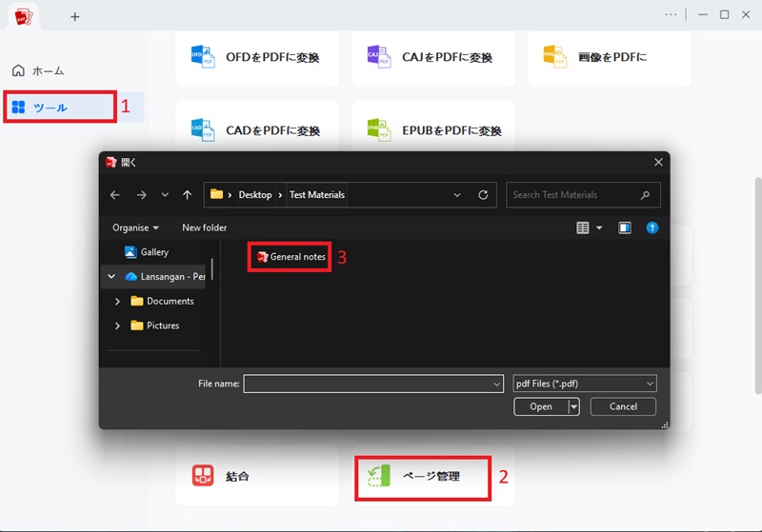Screen dimensions: 762x532
Task: Collapse the Lansangan OneDrive node
Action: [x=111, y=276]
